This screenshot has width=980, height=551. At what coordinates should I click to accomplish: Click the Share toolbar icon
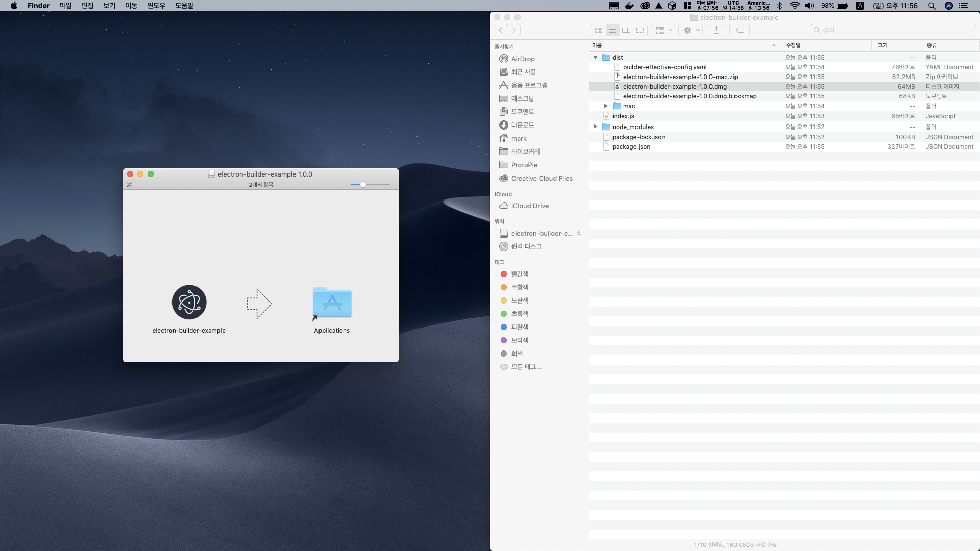coord(716,30)
